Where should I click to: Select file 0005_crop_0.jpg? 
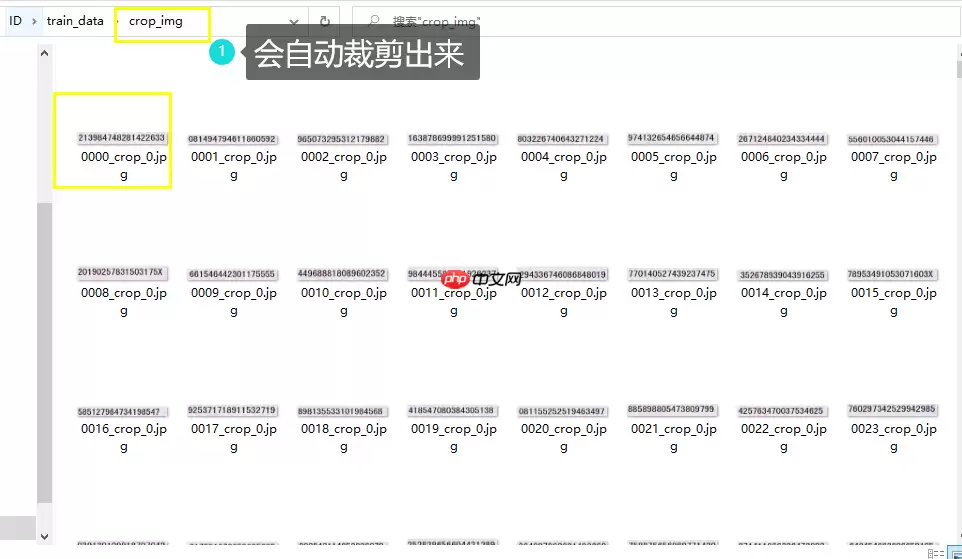pyautogui.click(x=674, y=156)
